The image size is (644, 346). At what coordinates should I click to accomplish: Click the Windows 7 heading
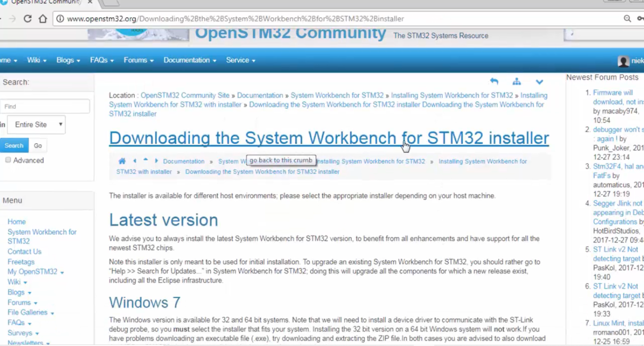tap(144, 302)
